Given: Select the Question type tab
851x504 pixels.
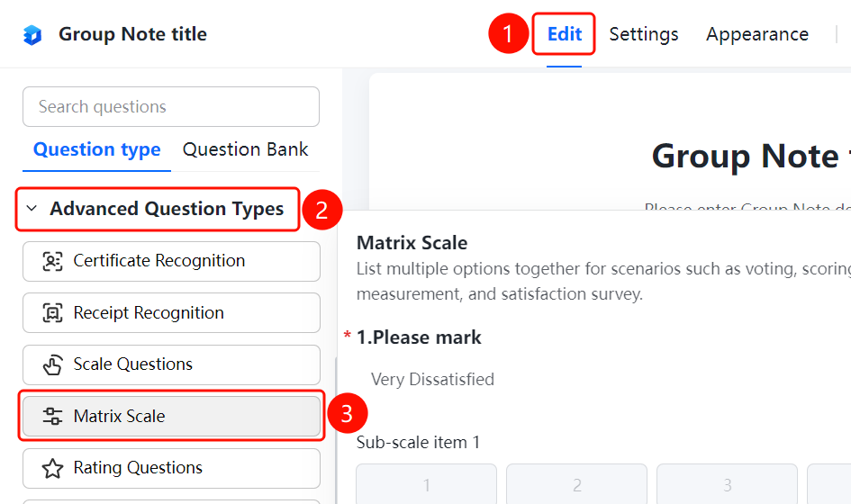Looking at the screenshot, I should coord(96,149).
